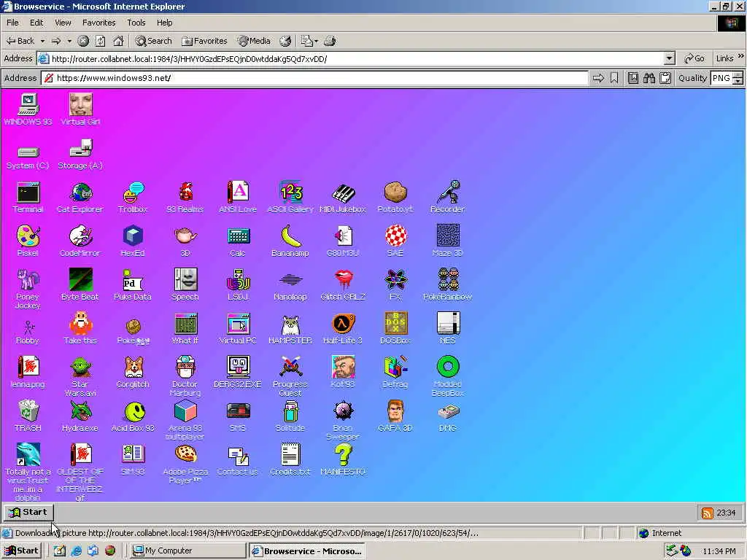Open the IE address bar dropdown
This screenshot has height=560, width=747.
coord(669,58)
